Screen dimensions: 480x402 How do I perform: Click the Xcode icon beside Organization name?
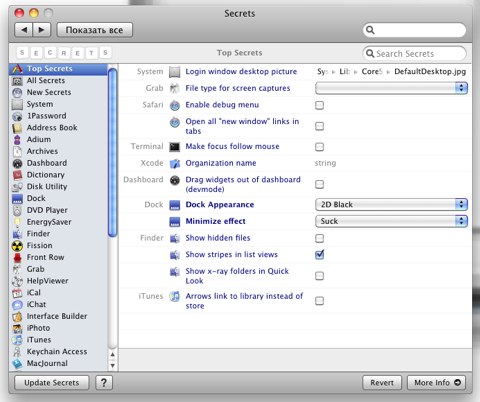point(175,163)
